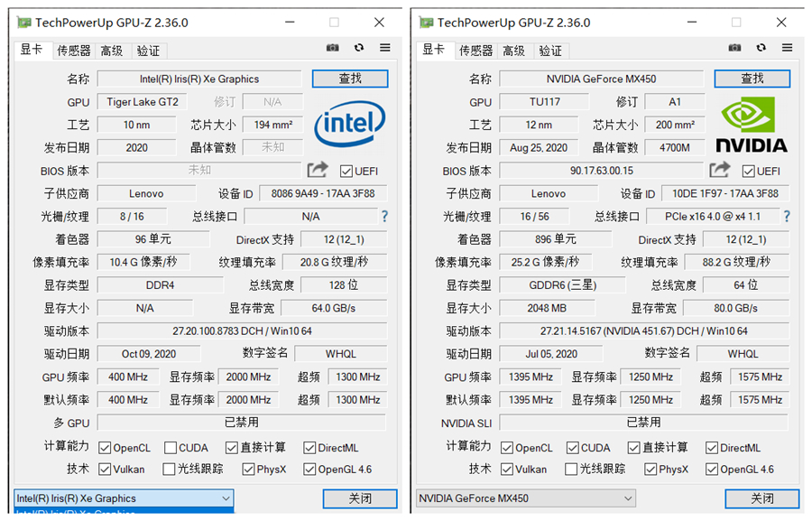Screen dimensions: 812x521
Task: Click the GPU-Z app icon in left title bar
Action: 24,21
